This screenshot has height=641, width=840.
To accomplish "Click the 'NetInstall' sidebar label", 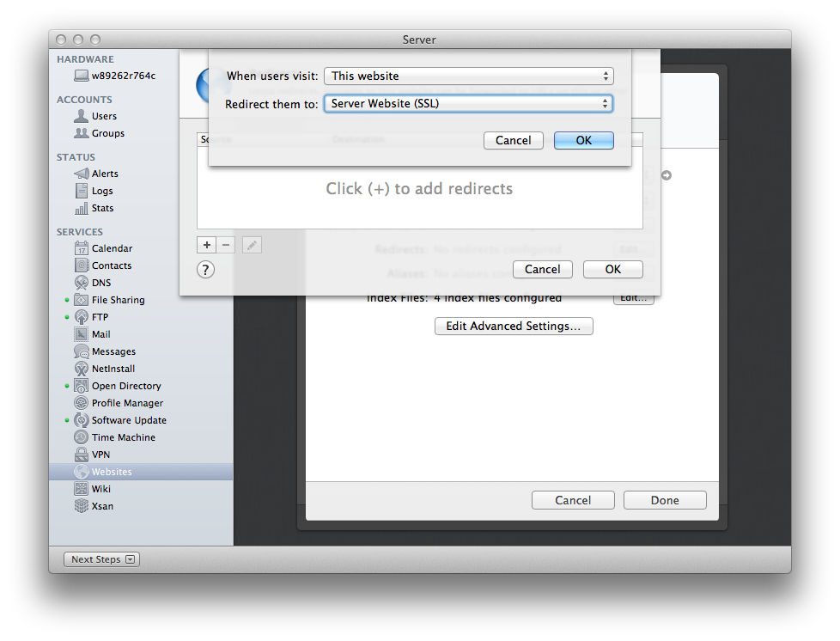I will pyautogui.click(x=113, y=369).
